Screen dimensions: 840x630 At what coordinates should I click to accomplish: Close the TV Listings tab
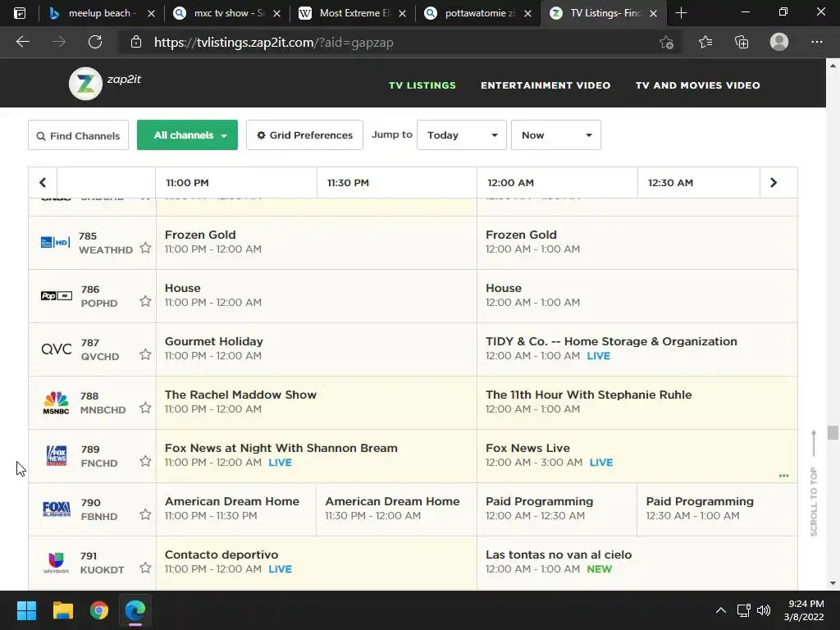pyautogui.click(x=653, y=14)
